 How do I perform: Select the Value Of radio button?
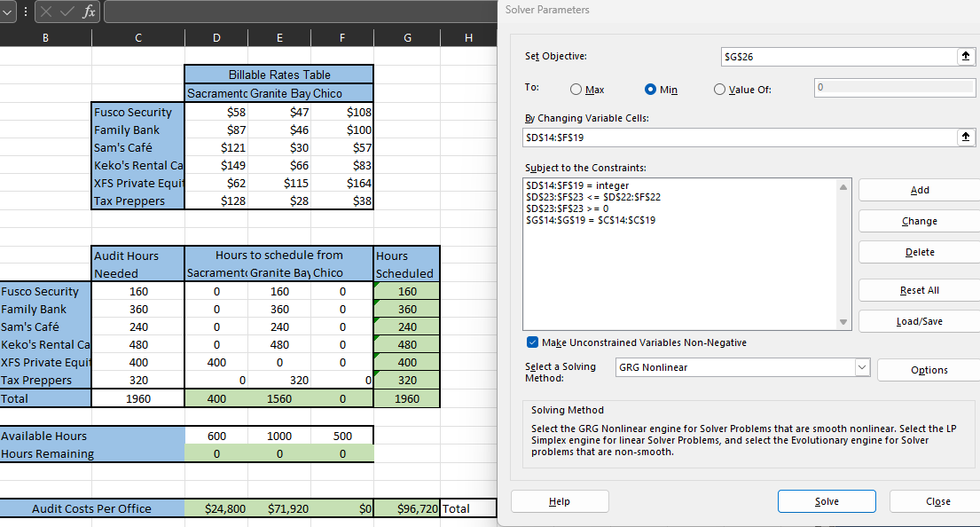719,90
